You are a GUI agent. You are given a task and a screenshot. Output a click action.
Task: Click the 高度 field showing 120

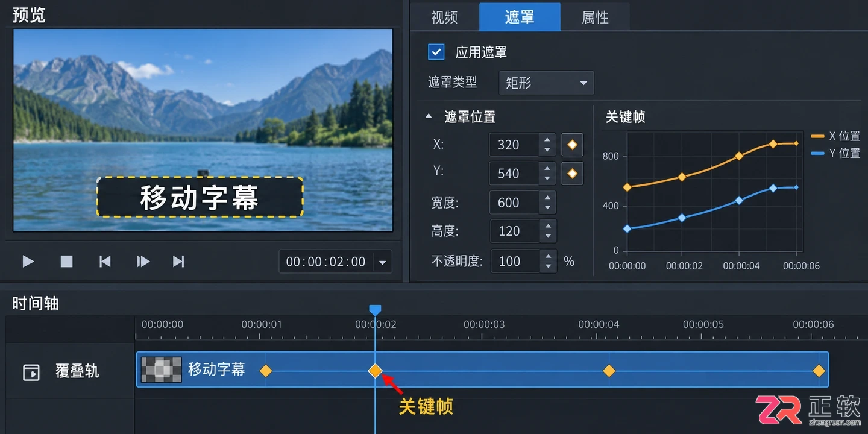[x=515, y=231]
